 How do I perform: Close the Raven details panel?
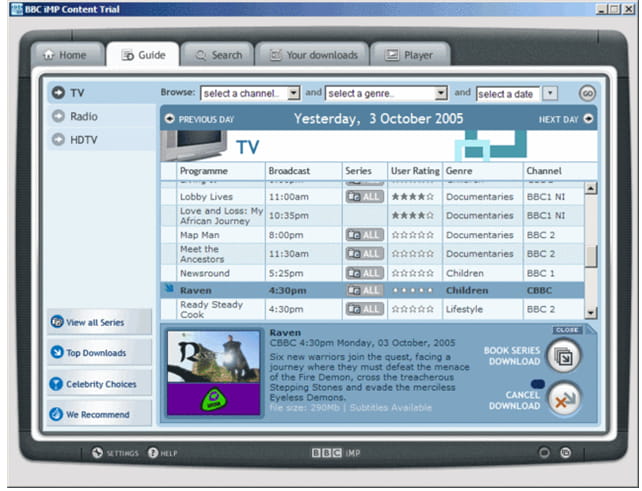click(567, 330)
